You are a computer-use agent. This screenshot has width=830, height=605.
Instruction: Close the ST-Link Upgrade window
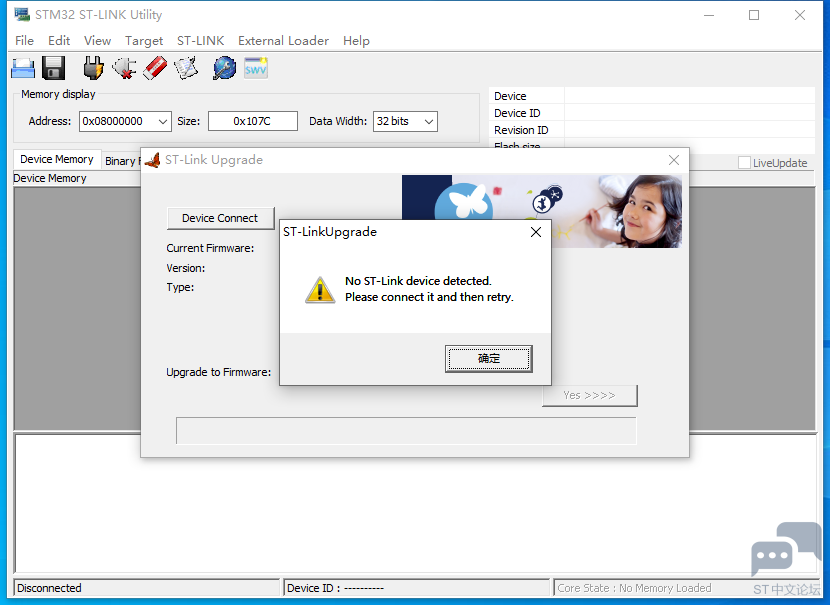(673, 160)
